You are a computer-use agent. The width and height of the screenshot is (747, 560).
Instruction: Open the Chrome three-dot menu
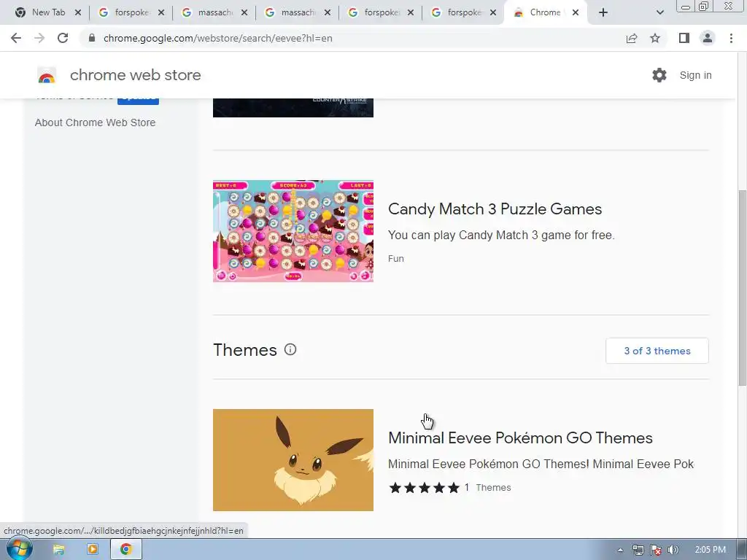coord(731,38)
